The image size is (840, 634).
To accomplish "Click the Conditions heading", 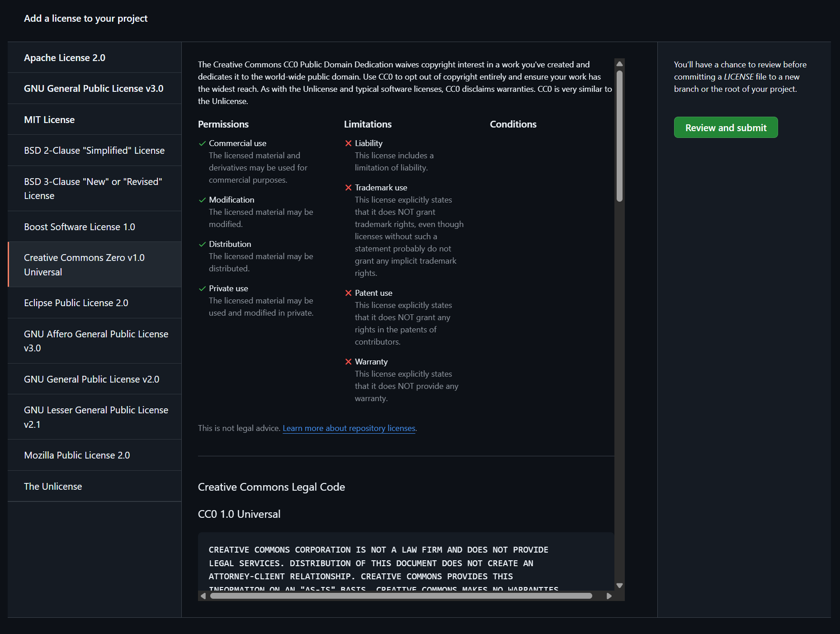I will pos(513,124).
